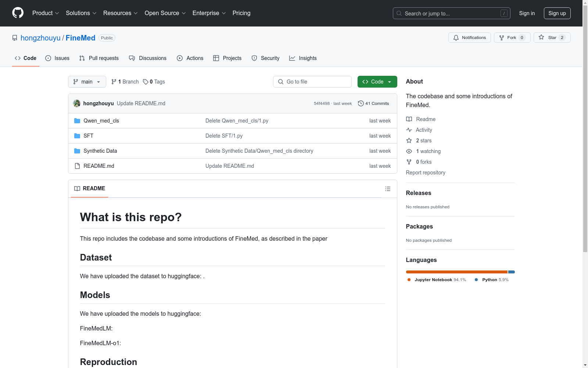
Task: Open the Synthetic Data folder icon
Action: coord(77,151)
